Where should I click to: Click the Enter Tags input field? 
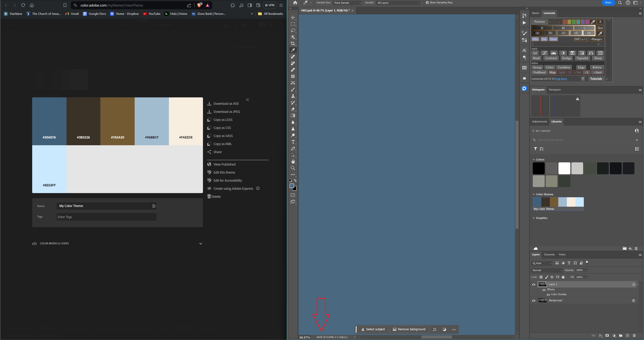click(x=107, y=217)
